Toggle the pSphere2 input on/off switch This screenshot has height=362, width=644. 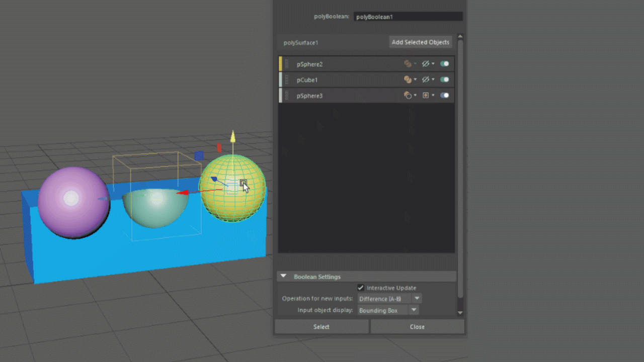(444, 64)
